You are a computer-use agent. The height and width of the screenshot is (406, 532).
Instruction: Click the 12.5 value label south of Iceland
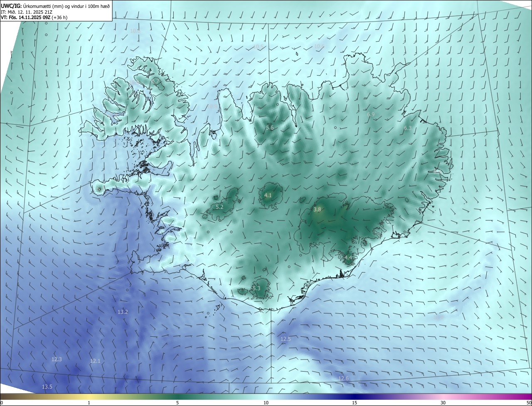tap(286, 339)
